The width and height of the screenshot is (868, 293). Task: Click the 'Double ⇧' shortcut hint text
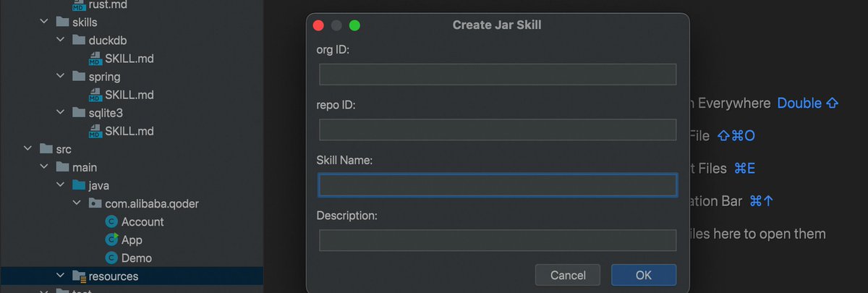coord(808,103)
